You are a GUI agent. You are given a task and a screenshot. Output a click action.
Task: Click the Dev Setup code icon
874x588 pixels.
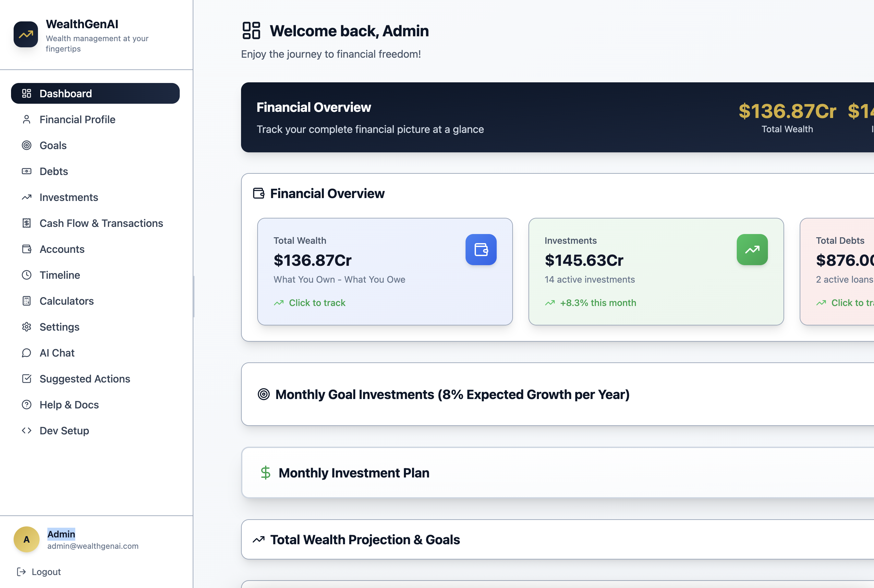click(x=27, y=430)
